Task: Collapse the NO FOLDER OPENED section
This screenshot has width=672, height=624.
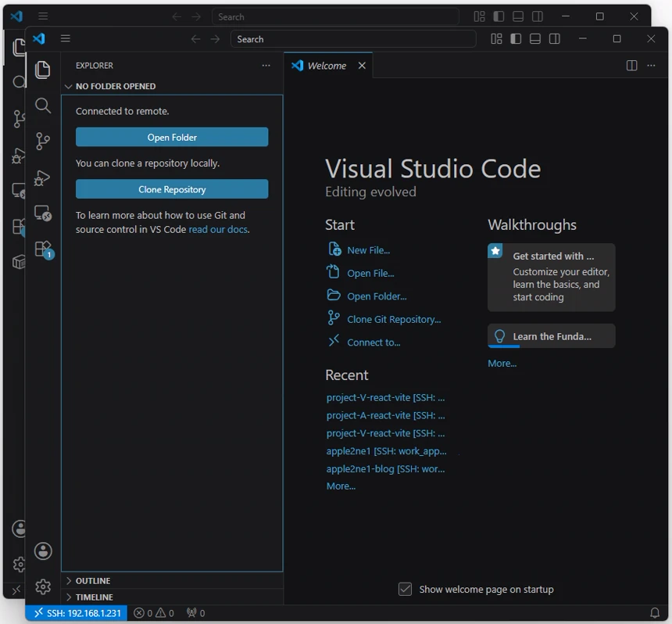Action: (x=172, y=86)
